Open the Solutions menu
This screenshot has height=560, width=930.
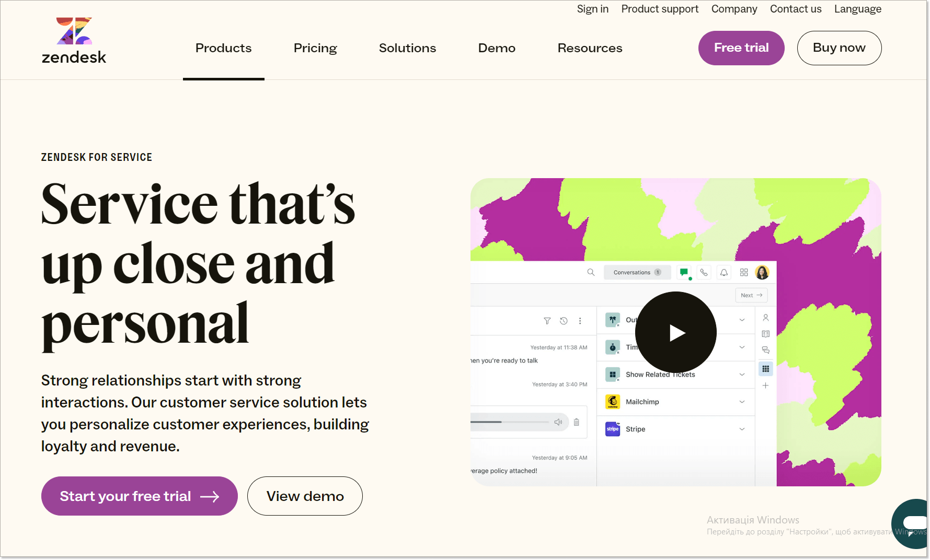point(407,48)
